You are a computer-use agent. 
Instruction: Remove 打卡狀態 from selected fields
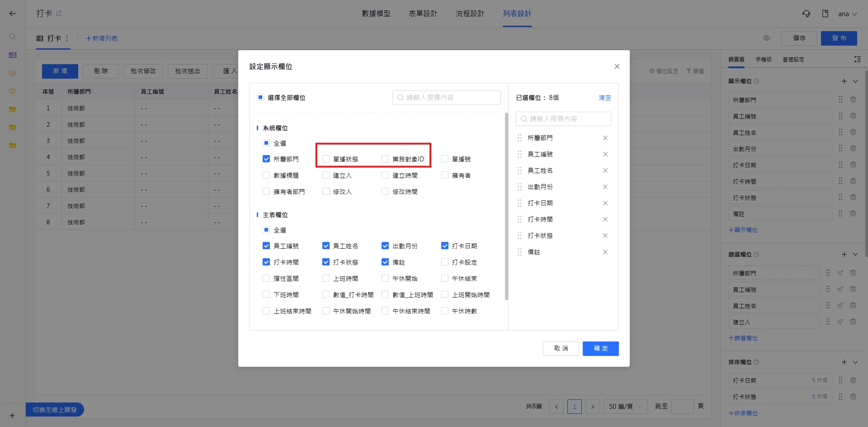click(x=605, y=236)
